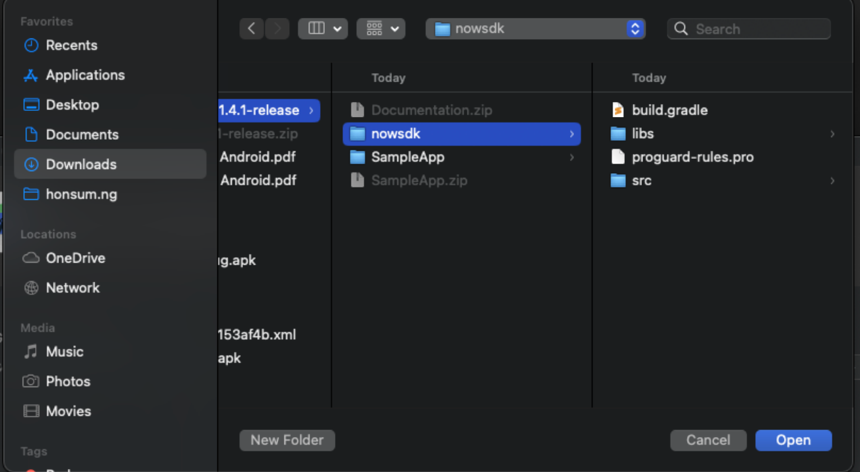This screenshot has width=860, height=472.
Task: Select the SampleApp.zip file
Action: [x=462, y=180]
